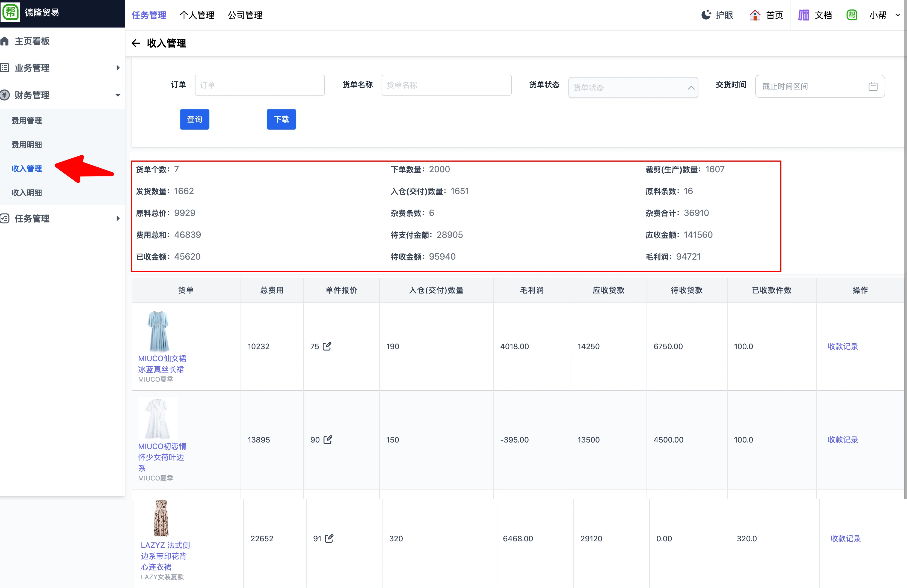The height and width of the screenshot is (588, 907).
Task: Click the edit icon beside quote 90
Action: (328, 439)
